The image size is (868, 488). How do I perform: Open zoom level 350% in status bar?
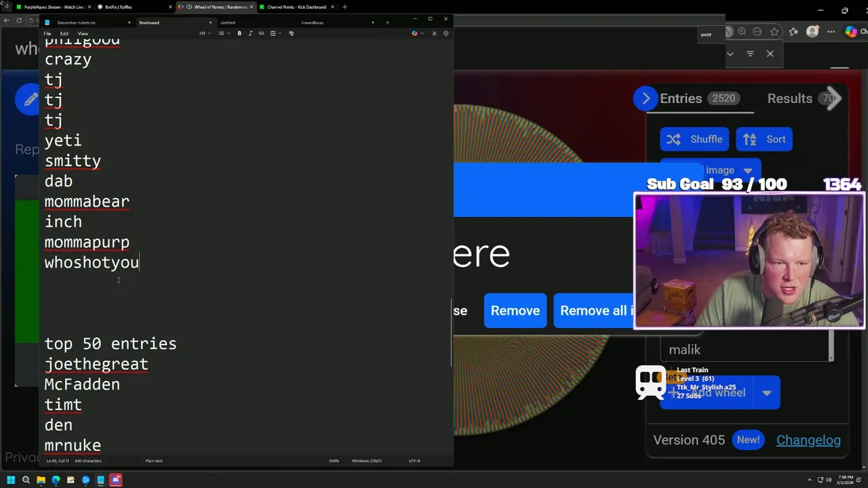[x=334, y=461]
